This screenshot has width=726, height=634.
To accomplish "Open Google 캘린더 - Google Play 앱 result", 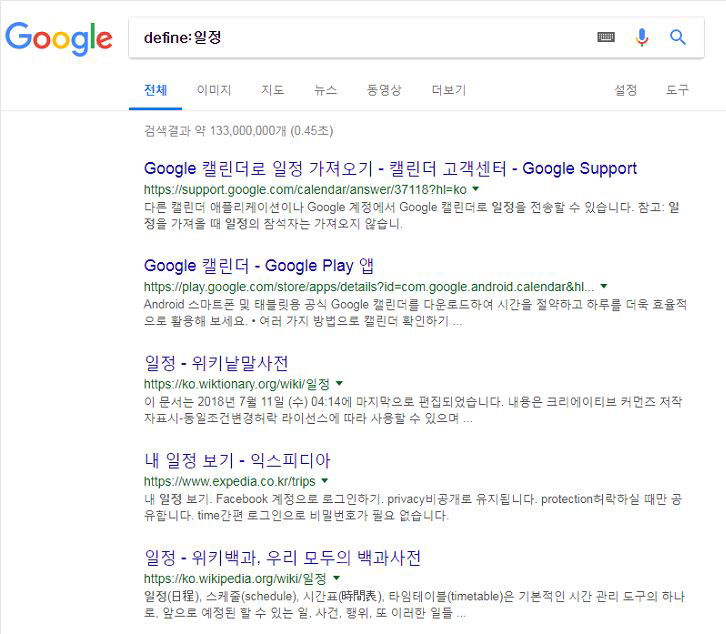I will (259, 266).
